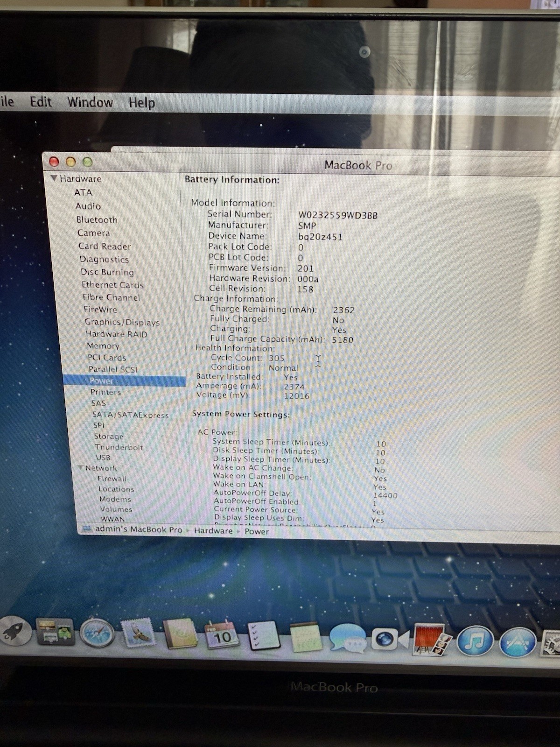Select Firewall under Network
Viewport: 560px width, 747px height.
(x=112, y=479)
